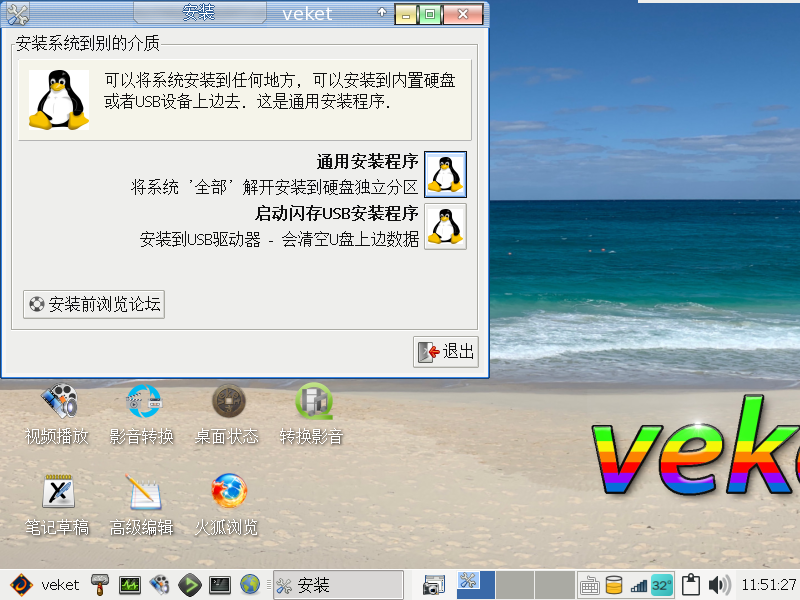Screen dimensions: 800x600
Task: Launch the USB flash installer penguin button
Action: pyautogui.click(x=445, y=226)
